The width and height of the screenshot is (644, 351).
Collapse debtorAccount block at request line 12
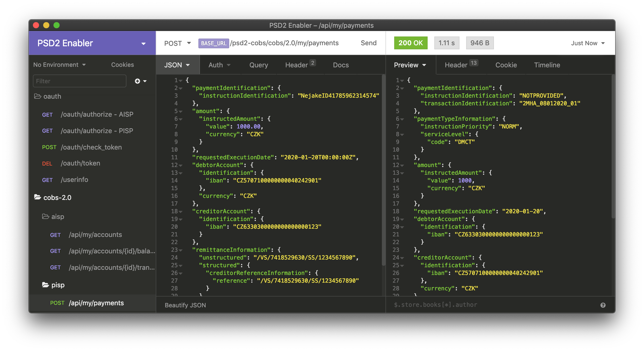tap(181, 165)
